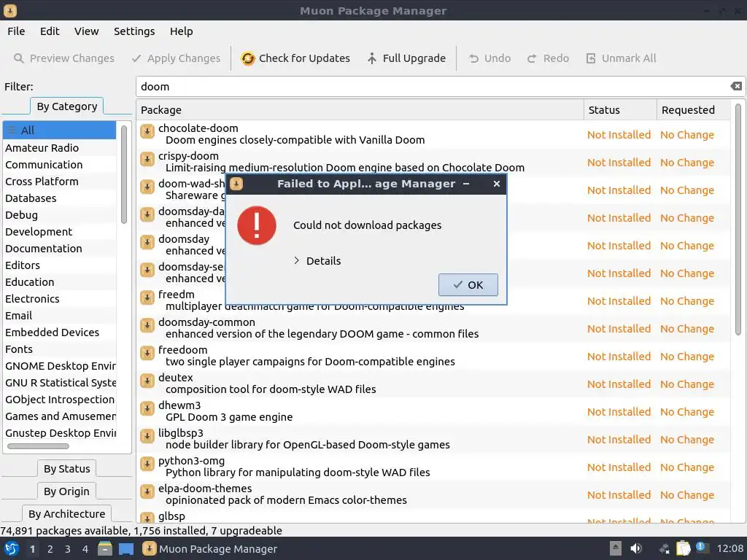Switch to the By Status tab
The width and height of the screenshot is (747, 560).
coord(66,469)
